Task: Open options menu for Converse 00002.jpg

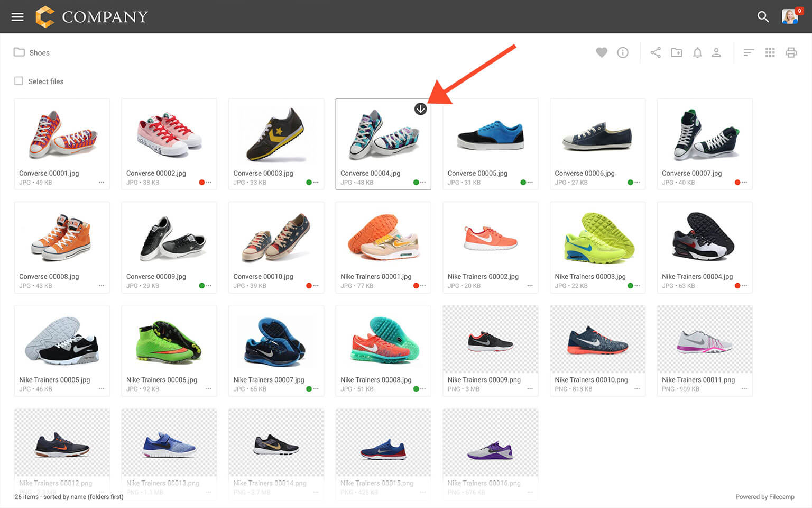Action: click(x=209, y=183)
